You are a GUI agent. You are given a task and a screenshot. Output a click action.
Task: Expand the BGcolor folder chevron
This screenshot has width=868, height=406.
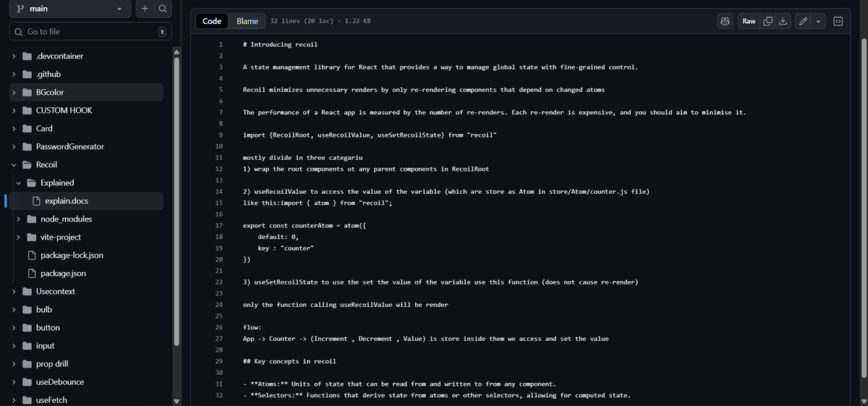click(x=14, y=93)
